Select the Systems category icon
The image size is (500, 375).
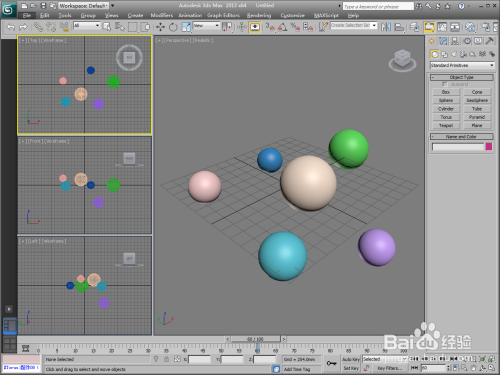pyautogui.click(x=491, y=54)
